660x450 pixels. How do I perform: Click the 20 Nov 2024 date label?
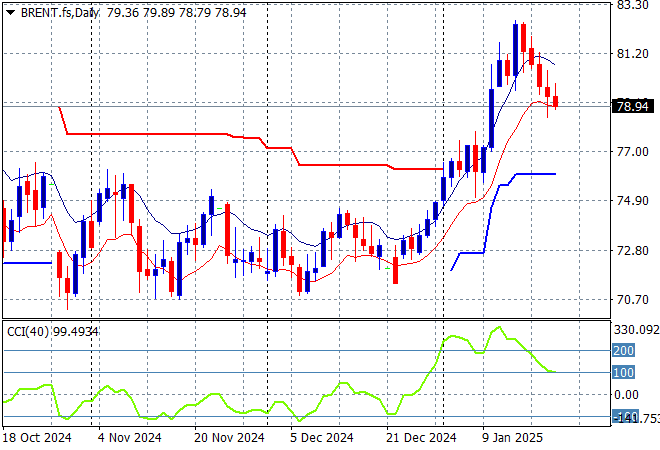pyautogui.click(x=229, y=438)
